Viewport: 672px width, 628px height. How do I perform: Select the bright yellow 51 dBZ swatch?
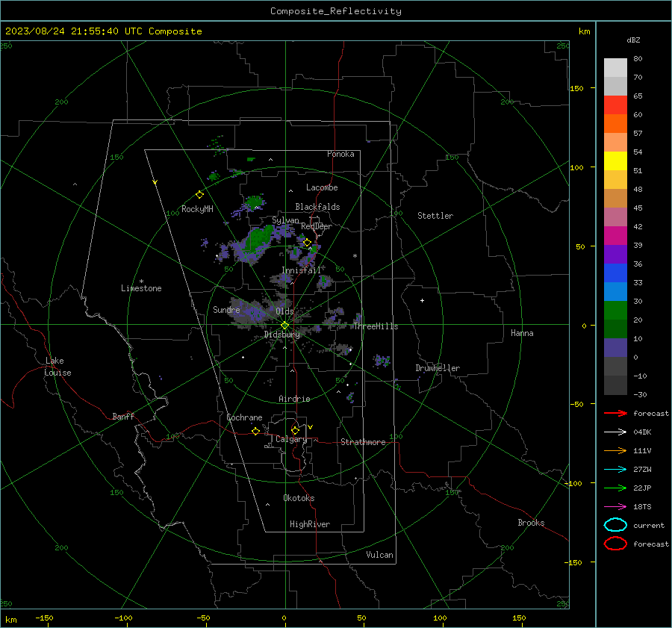click(615, 161)
